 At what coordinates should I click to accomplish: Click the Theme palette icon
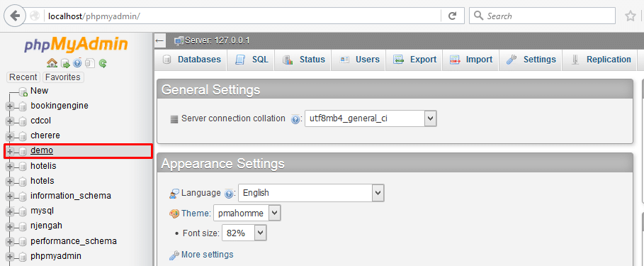[x=174, y=214]
